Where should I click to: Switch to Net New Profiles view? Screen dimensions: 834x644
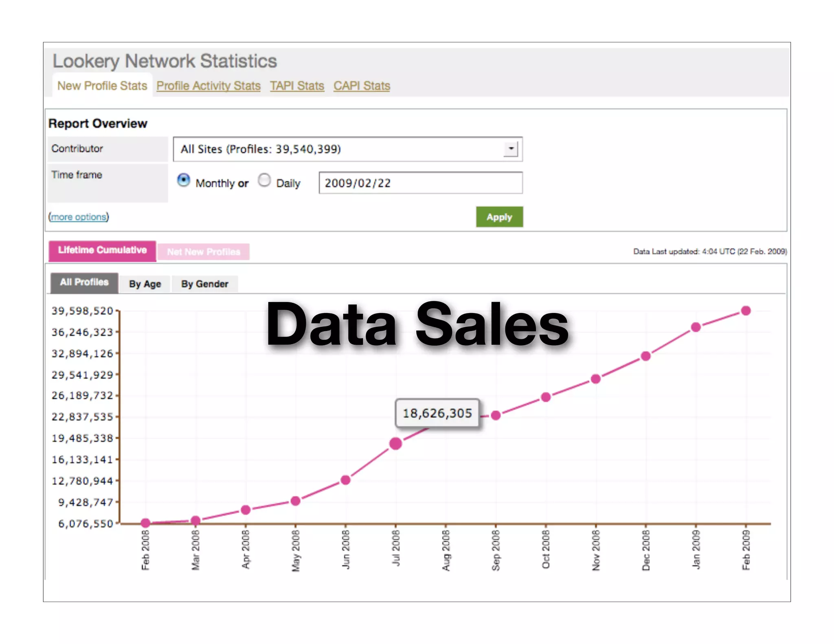(x=204, y=252)
